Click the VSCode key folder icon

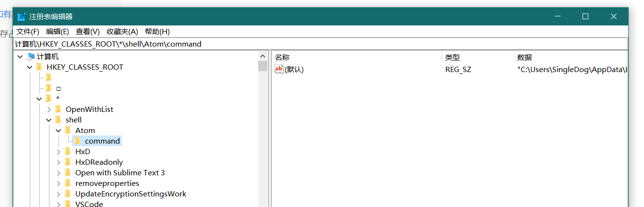[68, 204]
